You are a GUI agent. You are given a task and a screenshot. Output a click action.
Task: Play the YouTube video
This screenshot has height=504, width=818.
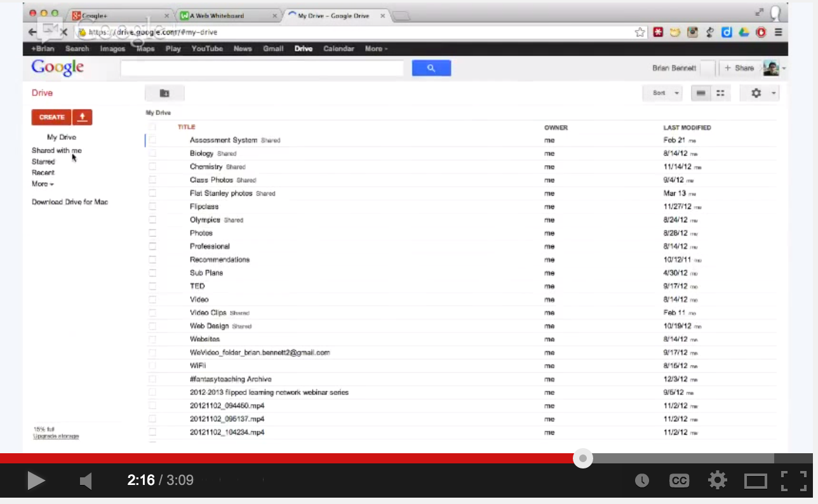click(36, 481)
